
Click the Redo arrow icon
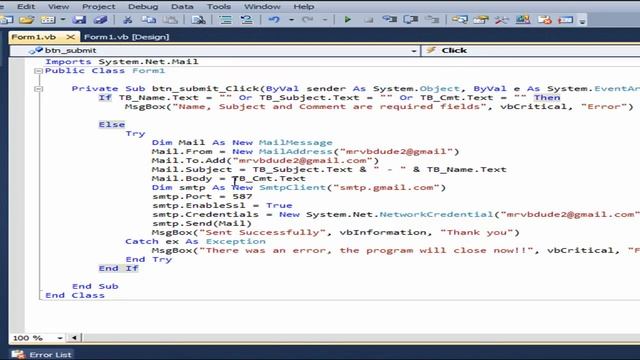tap(307, 20)
